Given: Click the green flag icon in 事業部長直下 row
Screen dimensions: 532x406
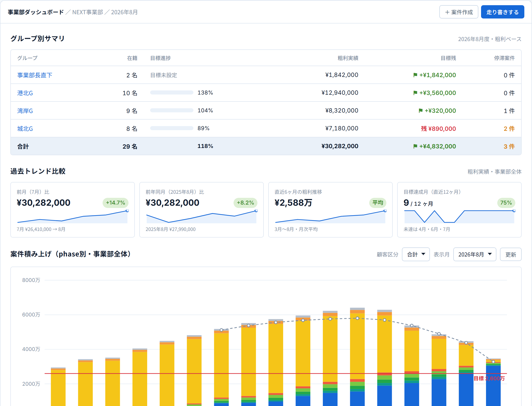Looking at the screenshot, I should [x=415, y=75].
